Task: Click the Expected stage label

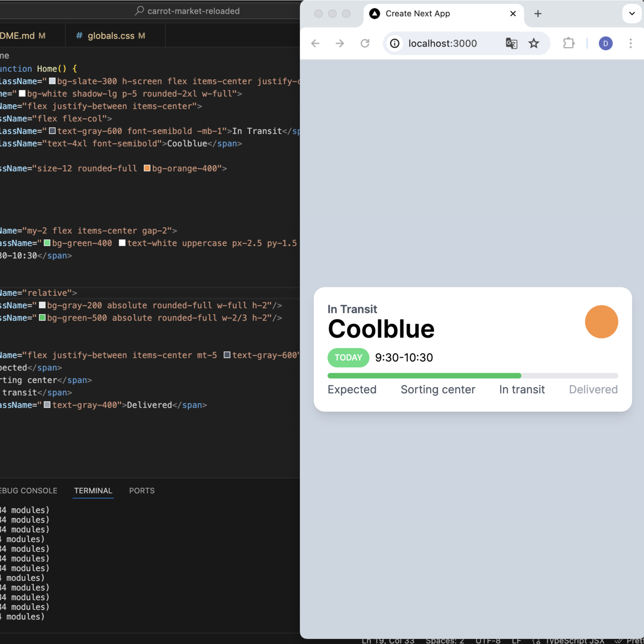Action: [x=352, y=389]
